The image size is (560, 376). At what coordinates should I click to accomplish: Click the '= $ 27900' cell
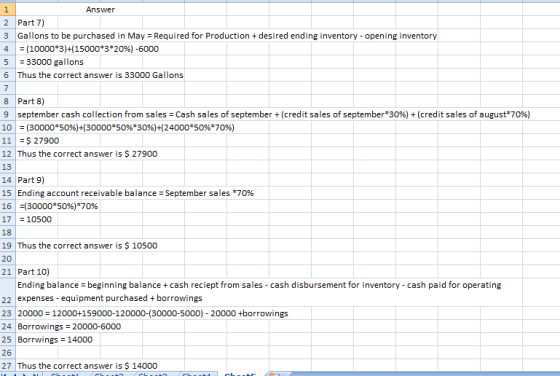pyautogui.click(x=39, y=141)
